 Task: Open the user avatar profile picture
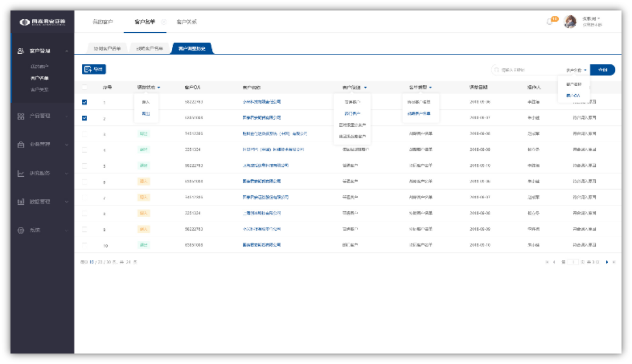[570, 22]
